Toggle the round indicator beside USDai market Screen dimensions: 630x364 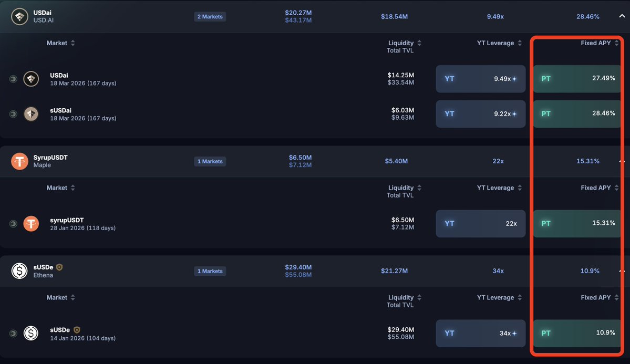[13, 79]
